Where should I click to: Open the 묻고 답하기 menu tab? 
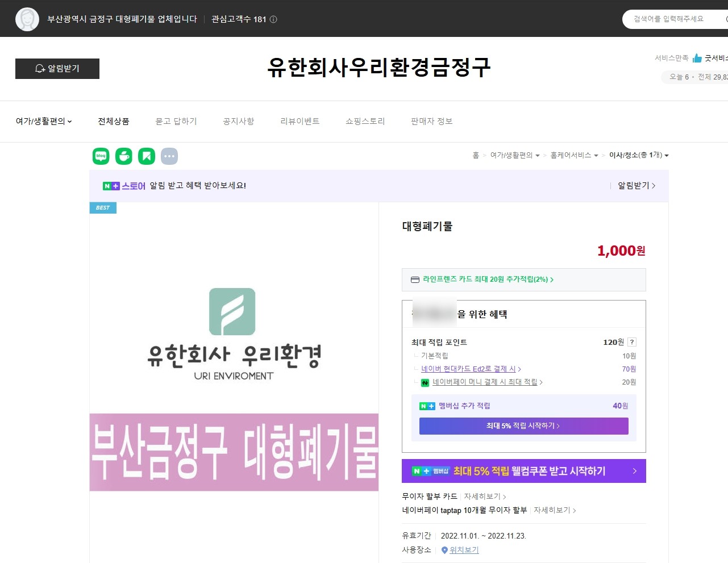click(176, 121)
